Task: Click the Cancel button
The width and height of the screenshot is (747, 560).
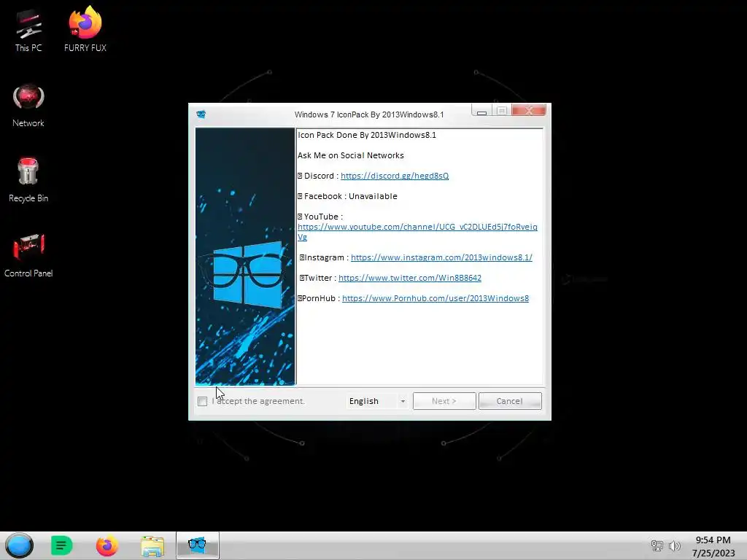Action: [510, 401]
